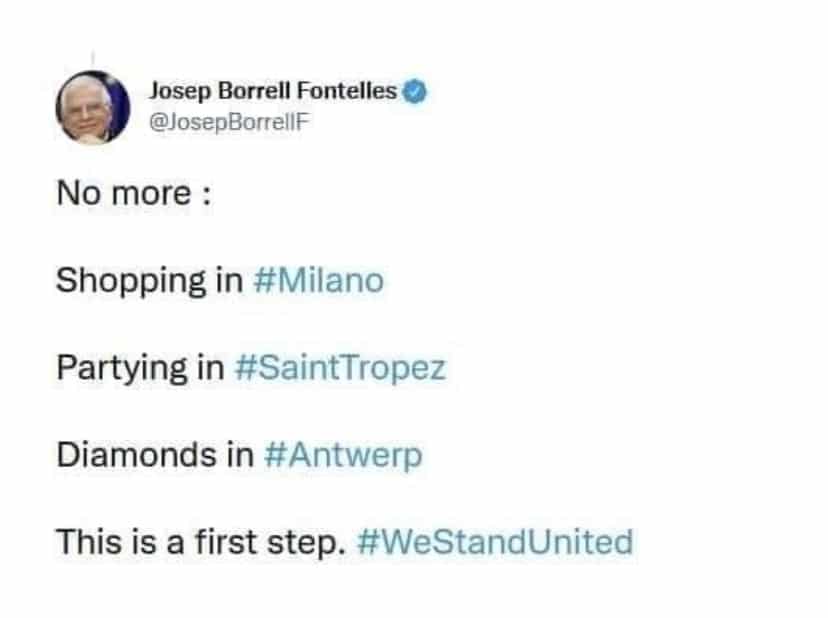Open the #Milano hashtag
The width and height of the screenshot is (828, 618).
click(x=319, y=280)
